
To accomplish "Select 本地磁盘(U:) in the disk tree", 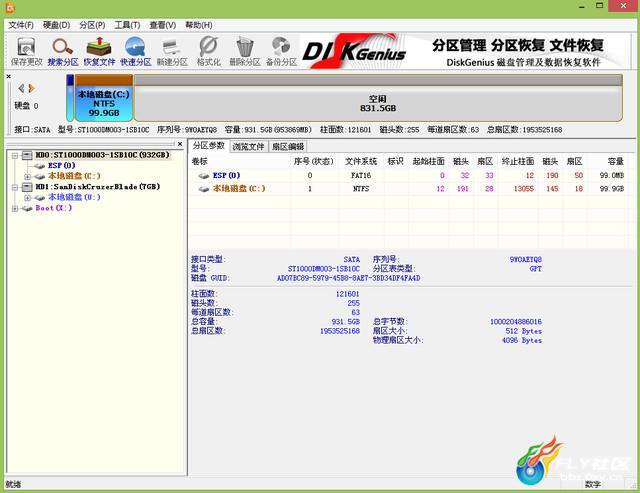I will click(x=74, y=198).
